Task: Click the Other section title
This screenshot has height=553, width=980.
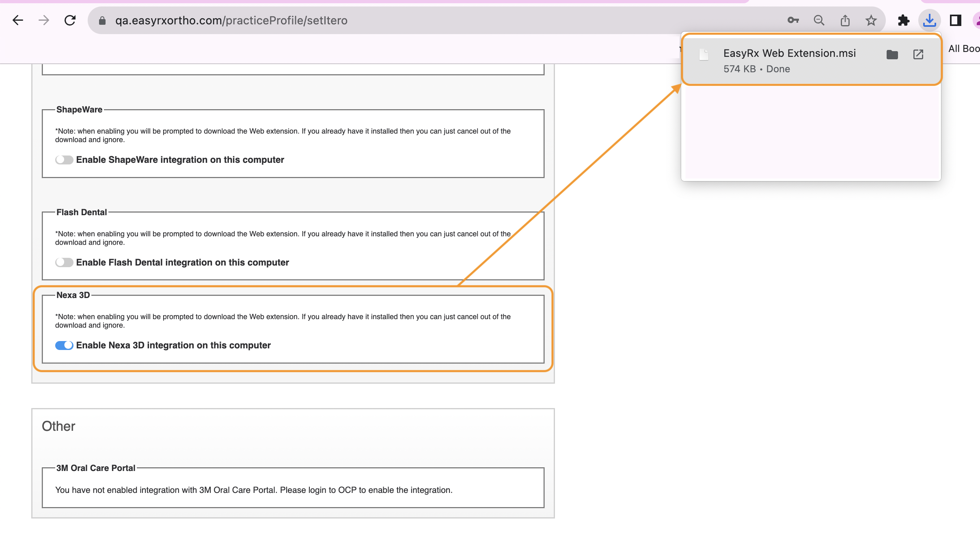Action: click(x=58, y=426)
